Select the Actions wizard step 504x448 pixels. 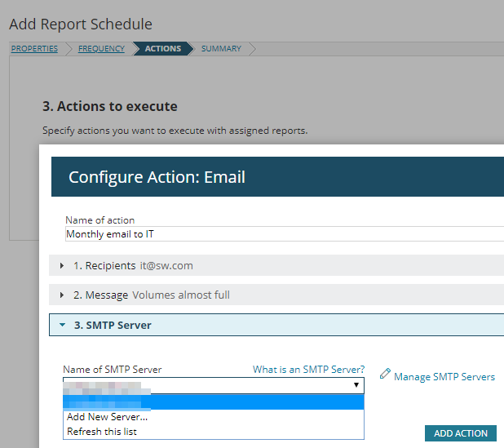coord(163,49)
